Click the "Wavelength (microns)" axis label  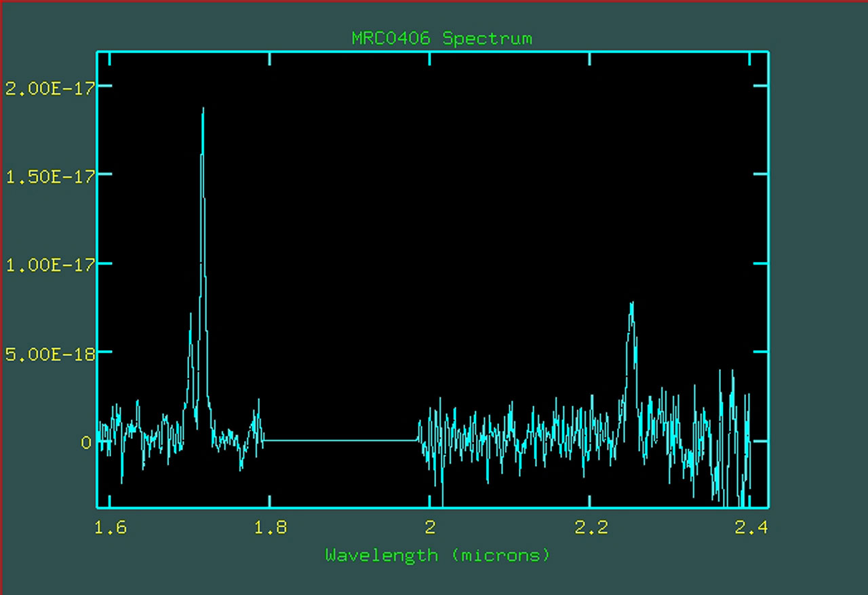click(437, 555)
